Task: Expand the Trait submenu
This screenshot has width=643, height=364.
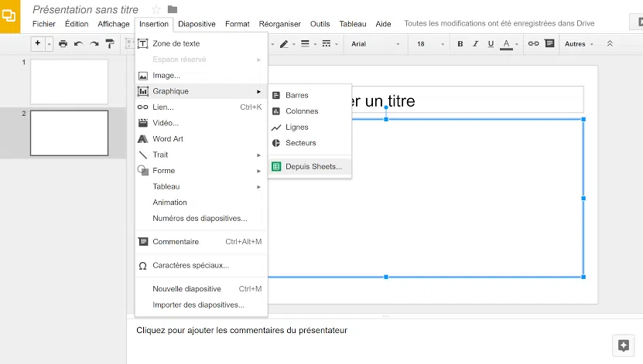Action: coord(201,155)
